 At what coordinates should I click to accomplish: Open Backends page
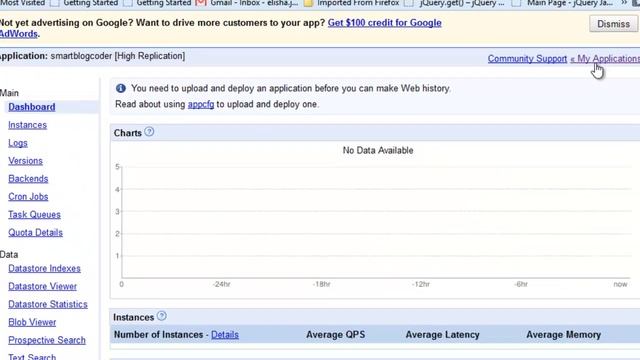point(28,179)
